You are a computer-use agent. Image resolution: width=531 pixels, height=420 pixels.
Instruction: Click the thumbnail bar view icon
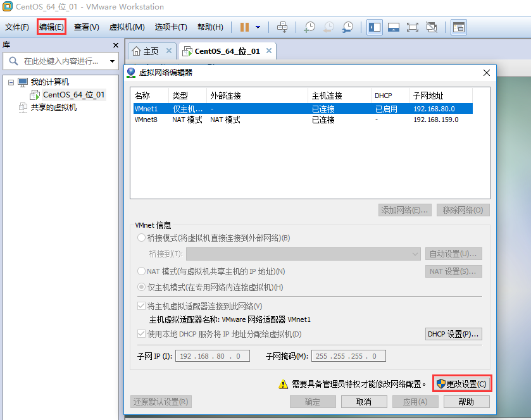click(x=394, y=27)
